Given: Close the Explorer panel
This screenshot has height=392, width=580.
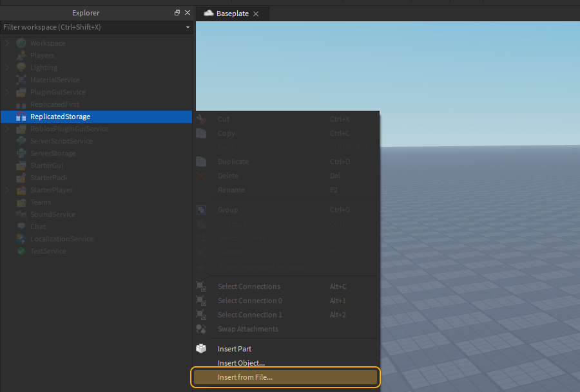Looking at the screenshot, I should (188, 13).
